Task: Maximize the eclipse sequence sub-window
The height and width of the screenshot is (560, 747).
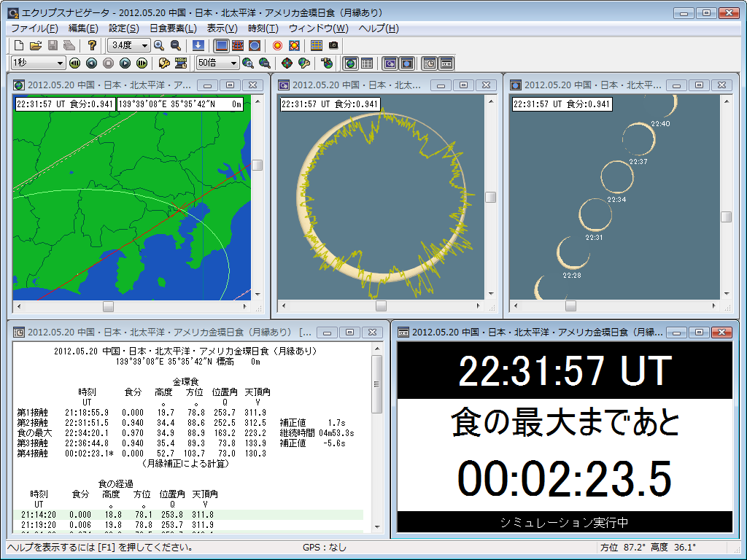Action: [694, 85]
